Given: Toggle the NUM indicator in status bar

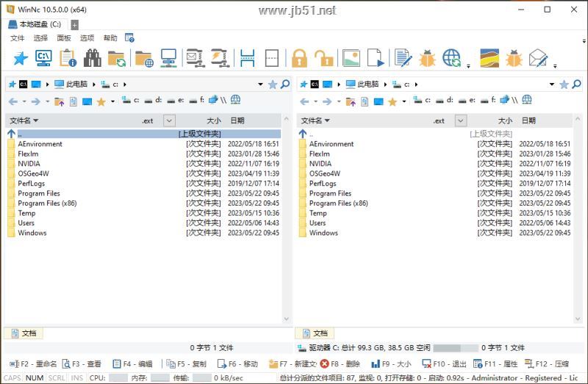Looking at the screenshot, I should 35,377.
